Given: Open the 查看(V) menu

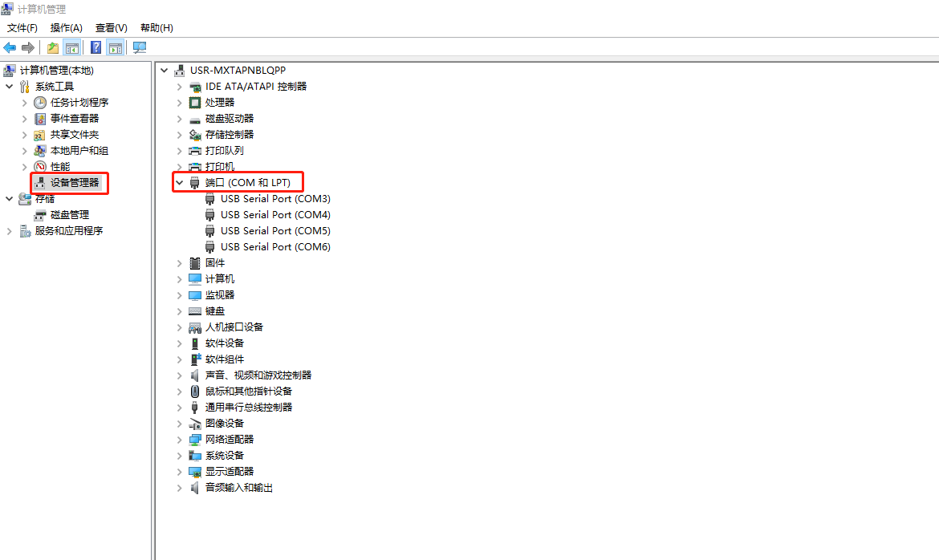Looking at the screenshot, I should [x=111, y=28].
